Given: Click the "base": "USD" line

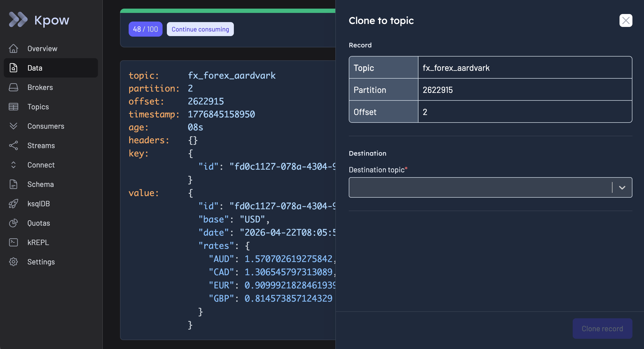Looking at the screenshot, I should point(234,219).
